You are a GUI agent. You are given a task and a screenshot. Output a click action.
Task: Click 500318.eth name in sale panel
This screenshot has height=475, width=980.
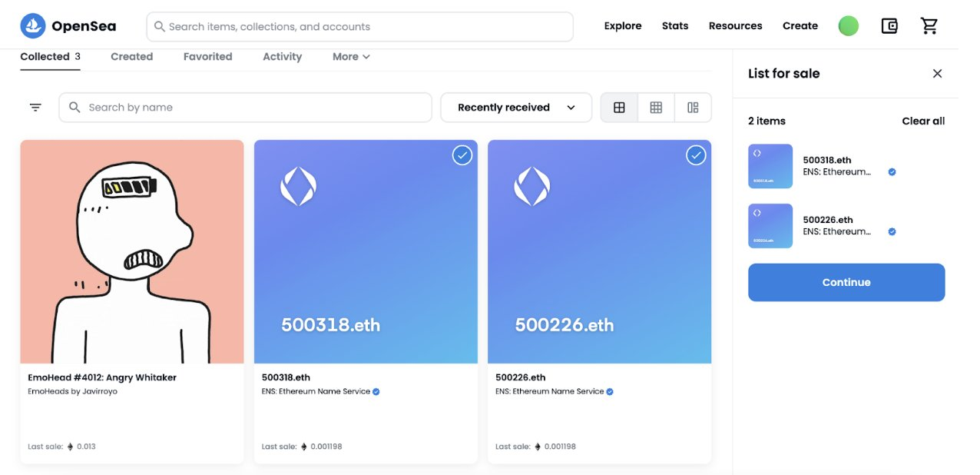tap(828, 161)
